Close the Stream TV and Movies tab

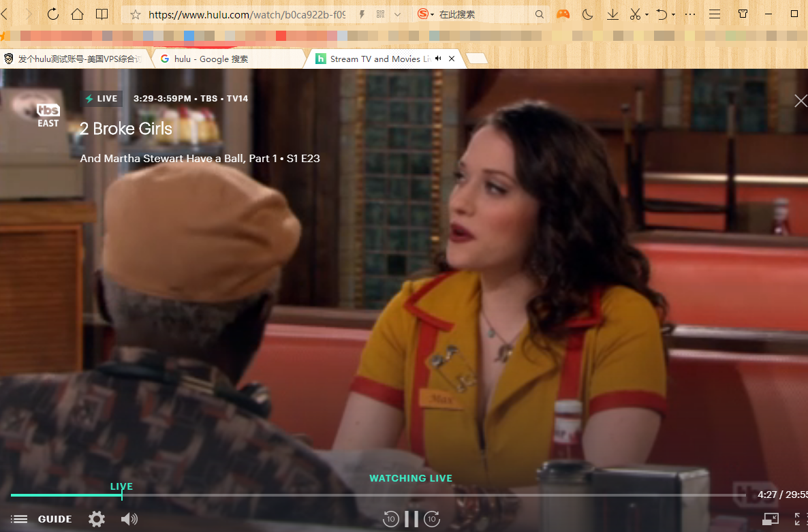(452, 59)
